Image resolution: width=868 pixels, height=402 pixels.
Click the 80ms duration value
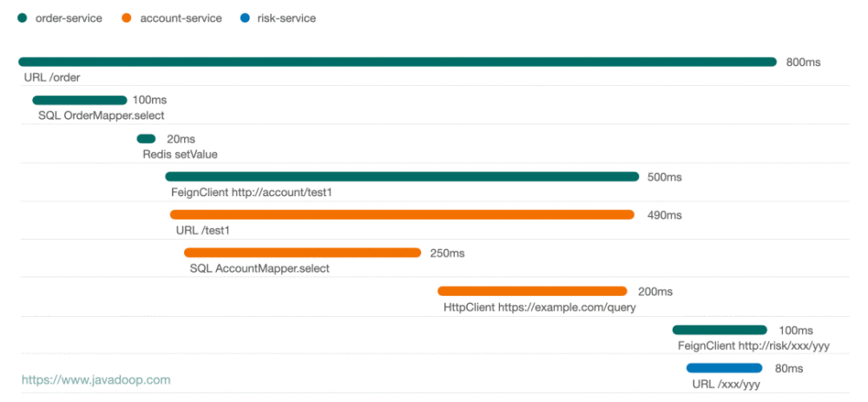point(789,369)
